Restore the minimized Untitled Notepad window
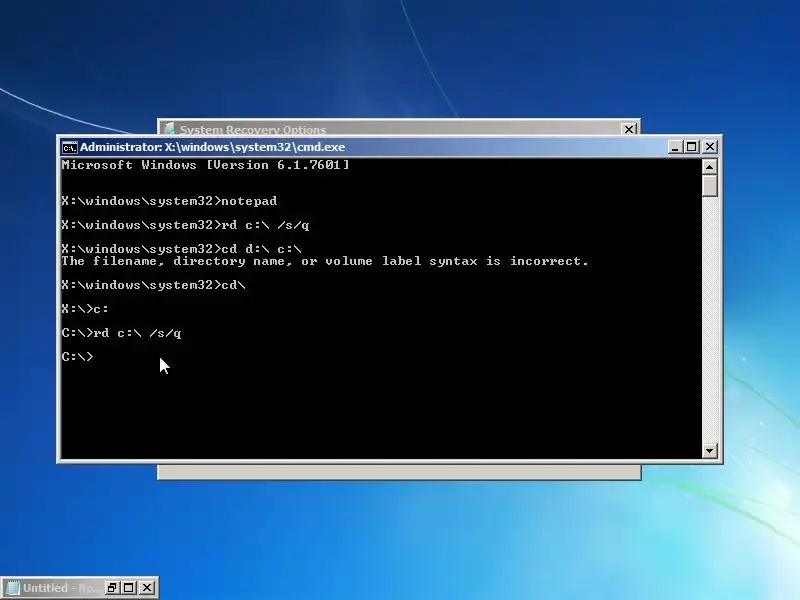Viewport: 800px width, 600px height. point(111,588)
